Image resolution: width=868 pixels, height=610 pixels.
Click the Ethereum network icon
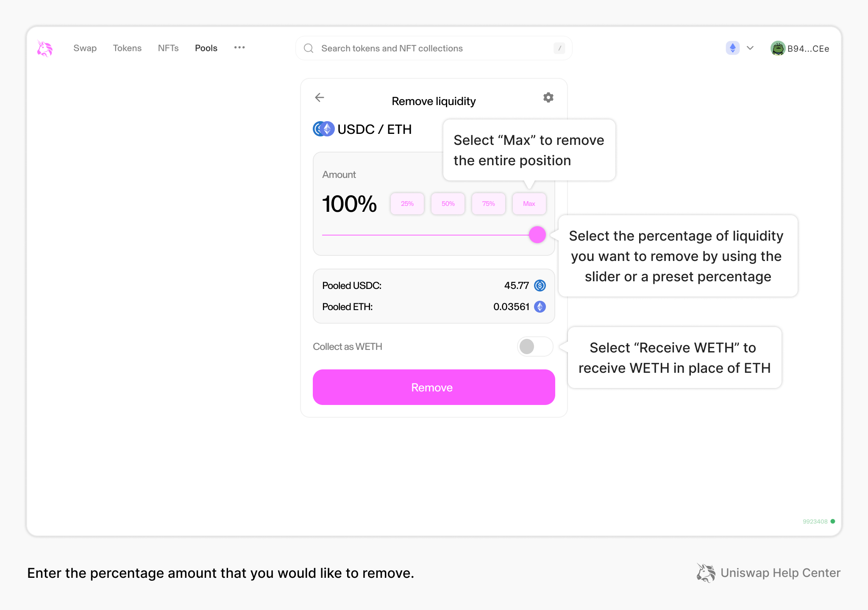pyautogui.click(x=732, y=48)
